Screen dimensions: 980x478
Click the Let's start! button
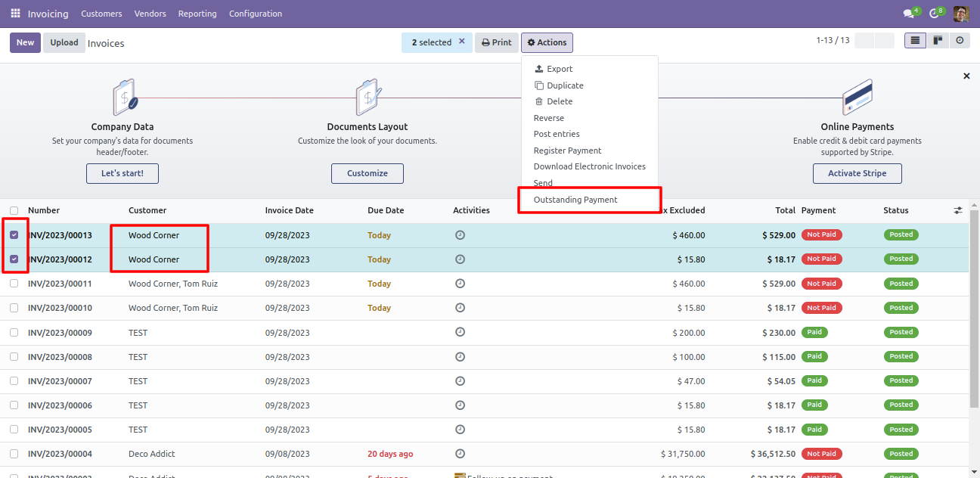click(122, 173)
